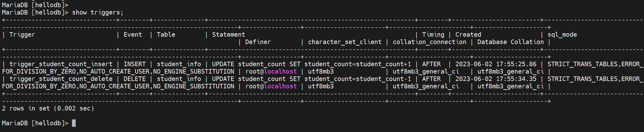Click the terminal cursor at the last prompt
Image resolution: width=644 pixels, height=132 pixels.
74,123
